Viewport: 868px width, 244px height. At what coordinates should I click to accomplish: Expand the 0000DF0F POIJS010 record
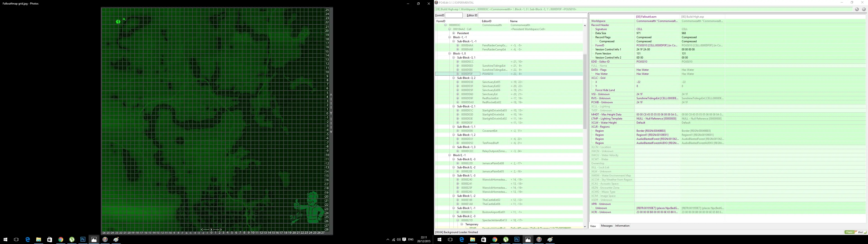click(458, 74)
